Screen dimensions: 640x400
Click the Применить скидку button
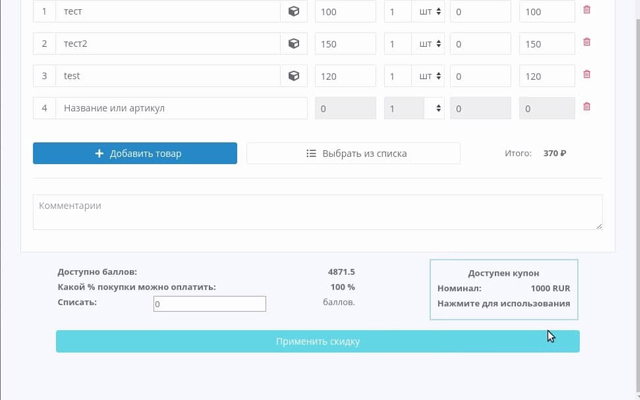coord(318,341)
